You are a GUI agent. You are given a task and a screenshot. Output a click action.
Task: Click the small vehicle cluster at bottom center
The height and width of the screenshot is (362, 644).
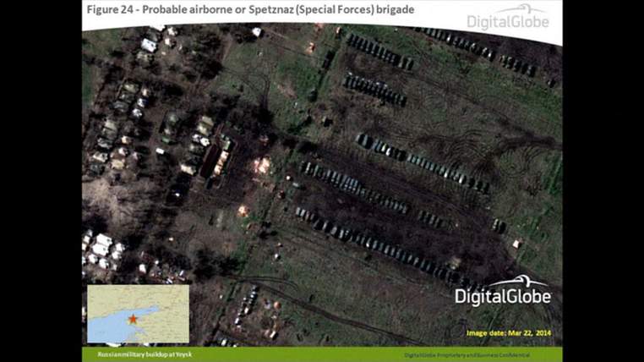click(248, 300)
